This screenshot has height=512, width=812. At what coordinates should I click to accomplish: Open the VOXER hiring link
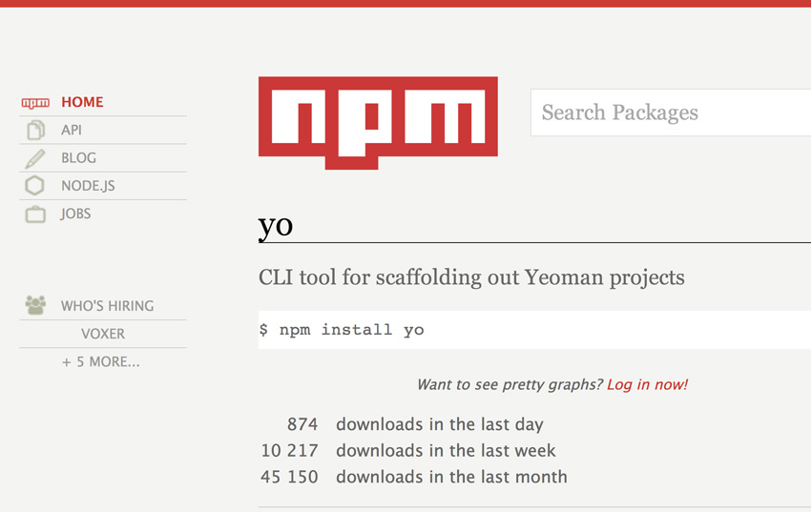[103, 334]
